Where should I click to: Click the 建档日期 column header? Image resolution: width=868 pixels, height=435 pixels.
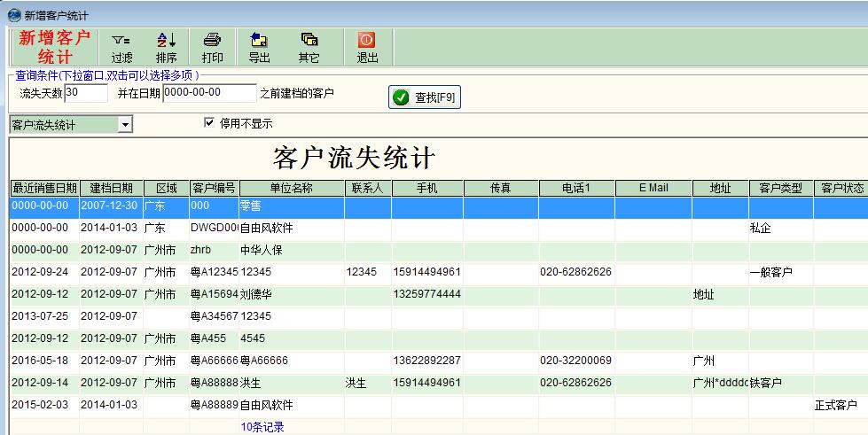[x=111, y=188]
